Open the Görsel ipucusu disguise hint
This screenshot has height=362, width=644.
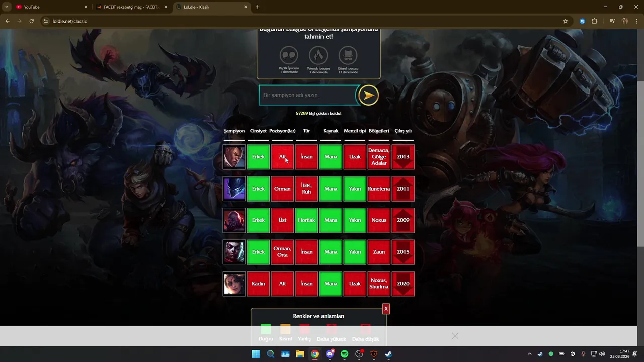coord(348,55)
